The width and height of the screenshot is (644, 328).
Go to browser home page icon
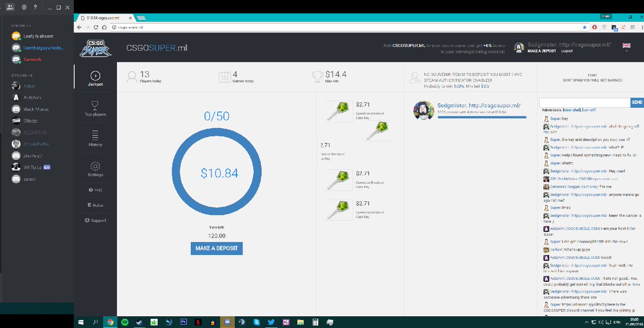tap(105, 26)
